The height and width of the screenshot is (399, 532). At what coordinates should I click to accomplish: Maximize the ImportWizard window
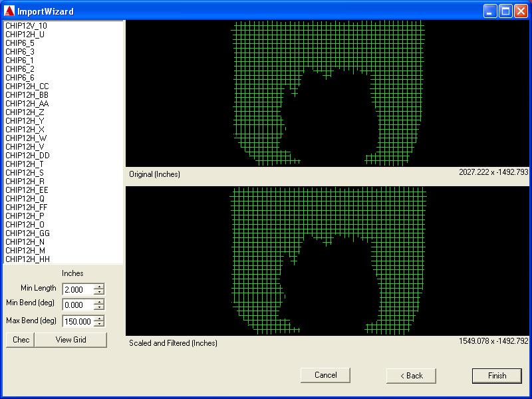click(505, 11)
